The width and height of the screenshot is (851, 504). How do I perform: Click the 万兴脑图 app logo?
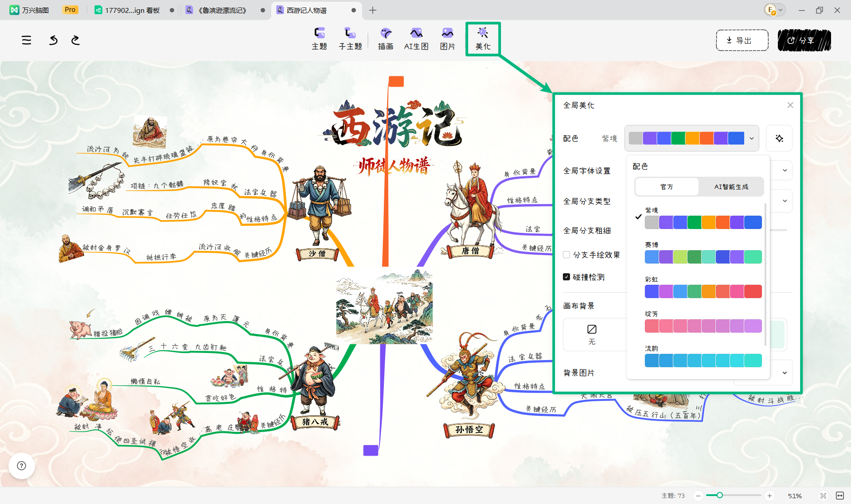(x=15, y=10)
